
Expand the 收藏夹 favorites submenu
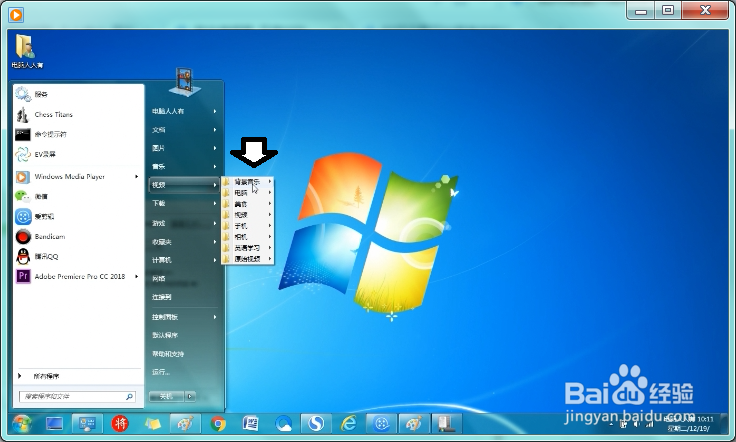[x=184, y=242]
